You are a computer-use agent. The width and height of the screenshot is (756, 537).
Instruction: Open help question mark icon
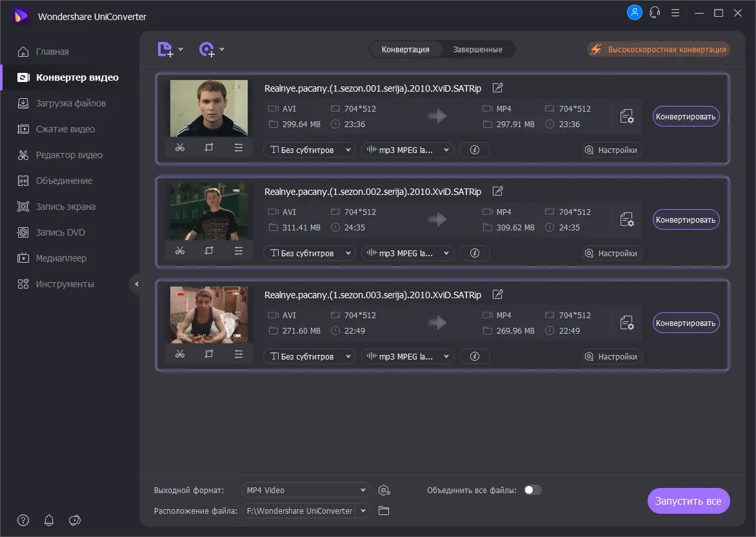coord(23,520)
